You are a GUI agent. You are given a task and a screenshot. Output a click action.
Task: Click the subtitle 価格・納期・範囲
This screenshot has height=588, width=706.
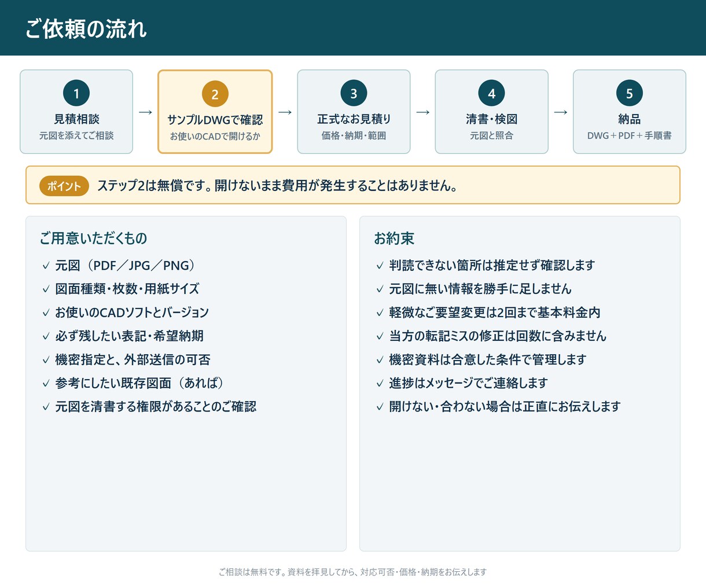[354, 135]
